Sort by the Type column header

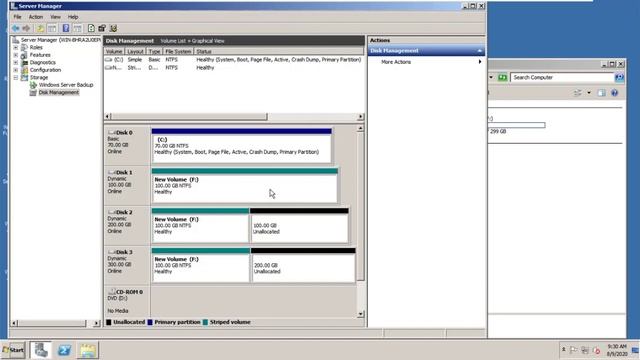coord(154,51)
